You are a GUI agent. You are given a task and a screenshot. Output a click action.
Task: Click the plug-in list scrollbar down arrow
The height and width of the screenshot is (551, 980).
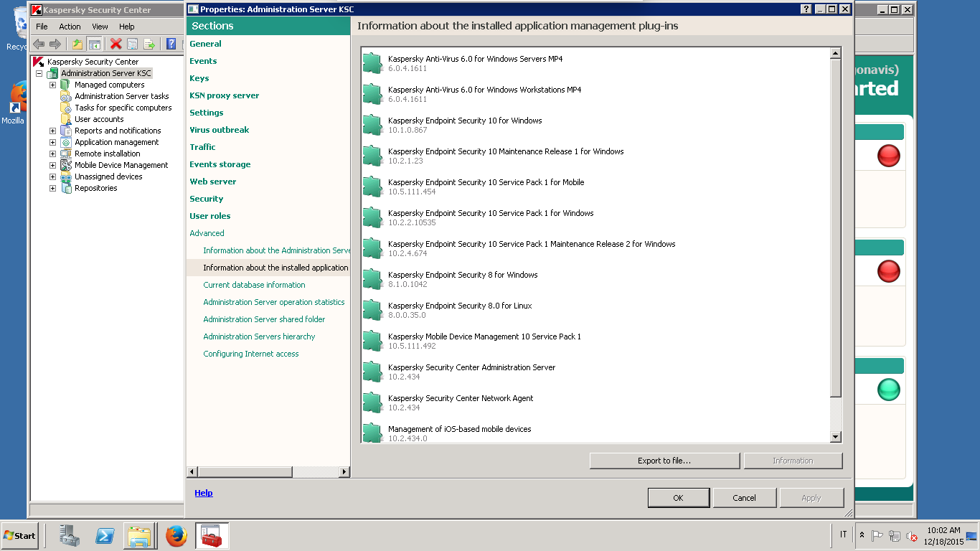click(x=835, y=437)
